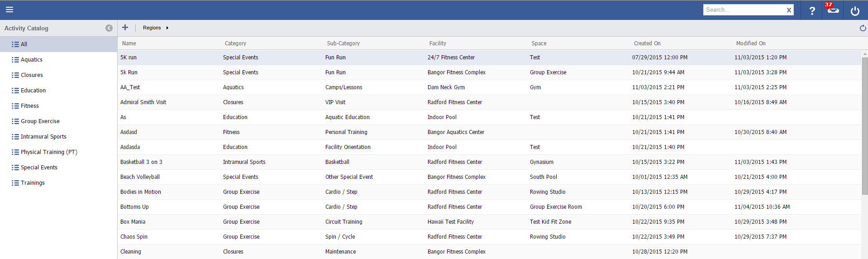Show the All activities list
Image resolution: width=868 pixels, height=259 pixels.
24,44
